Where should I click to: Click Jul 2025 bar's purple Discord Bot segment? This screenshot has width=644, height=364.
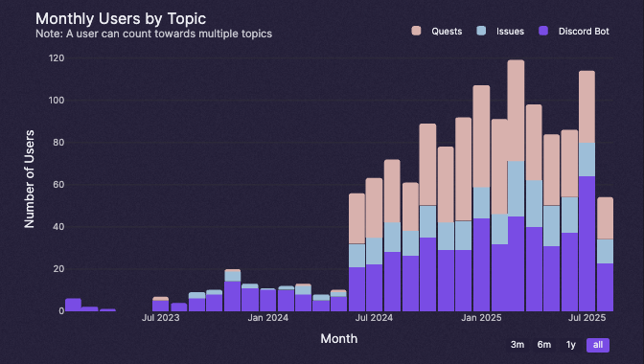click(586, 243)
